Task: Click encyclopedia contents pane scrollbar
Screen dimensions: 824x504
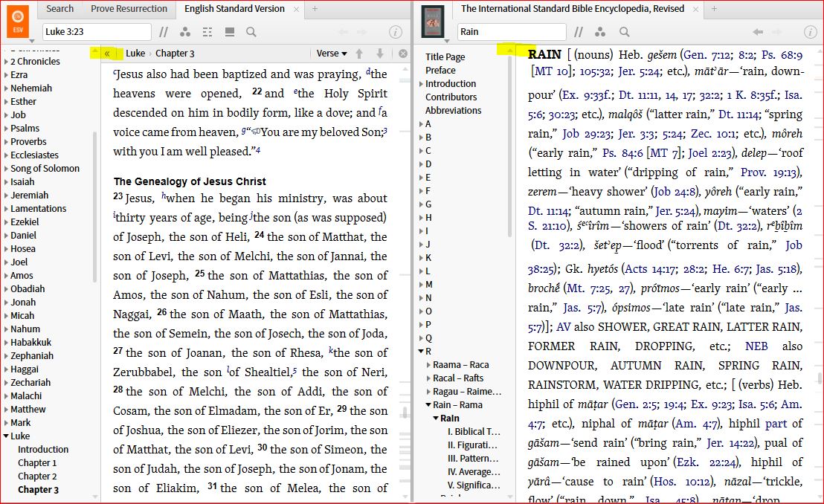Action: pyautogui.click(x=509, y=146)
